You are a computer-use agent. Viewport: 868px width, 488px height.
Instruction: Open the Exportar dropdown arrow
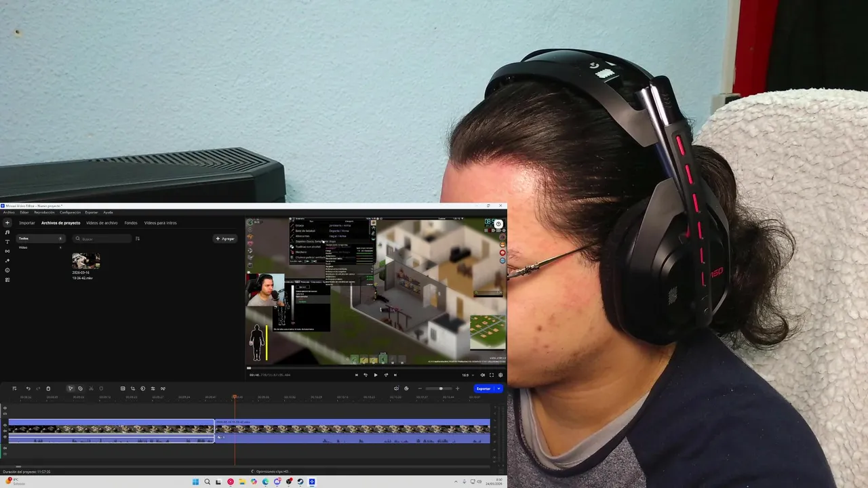(x=498, y=388)
